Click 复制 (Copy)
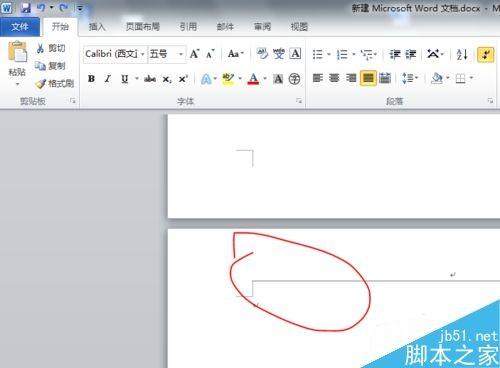This screenshot has width=500, height=368. click(51, 66)
